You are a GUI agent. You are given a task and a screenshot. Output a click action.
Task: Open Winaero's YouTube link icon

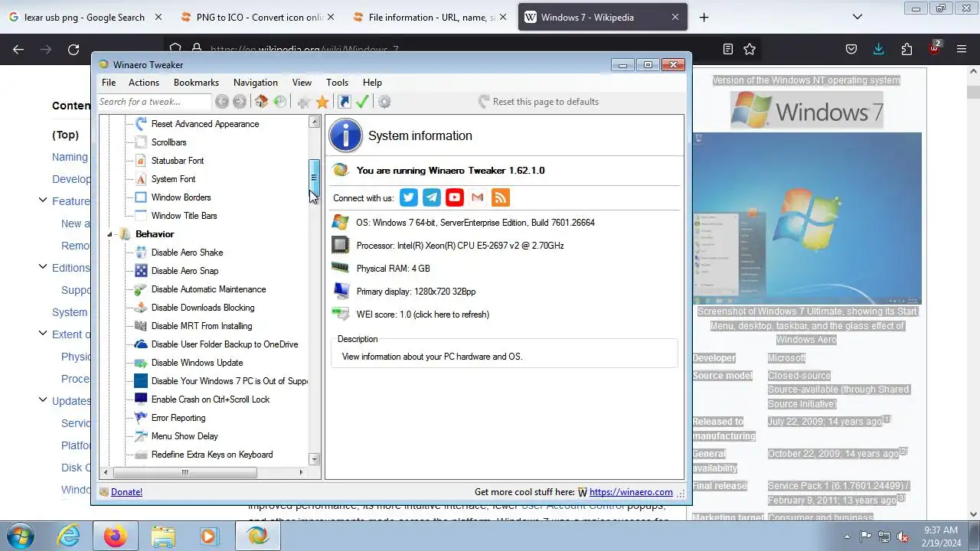tap(455, 197)
